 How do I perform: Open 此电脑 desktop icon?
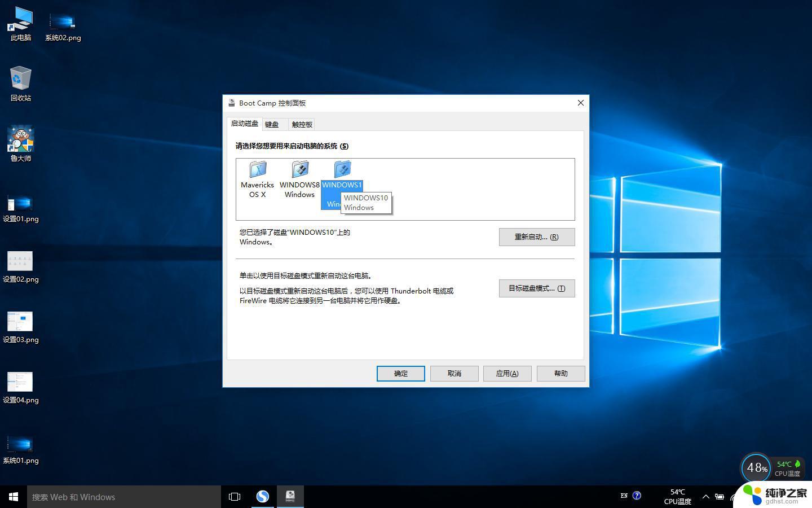tap(21, 24)
